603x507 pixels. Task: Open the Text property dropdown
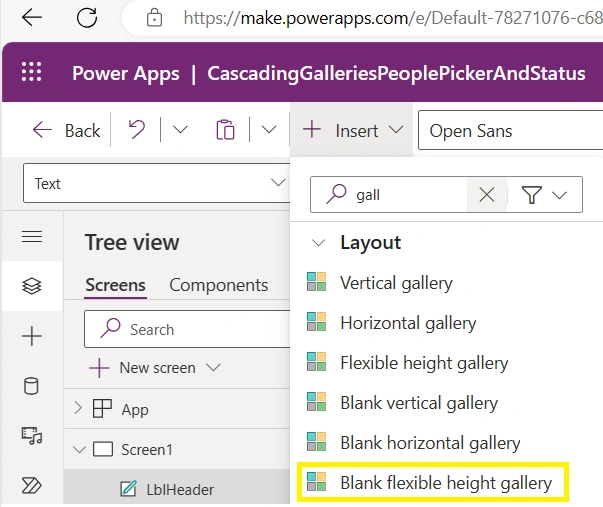click(157, 183)
